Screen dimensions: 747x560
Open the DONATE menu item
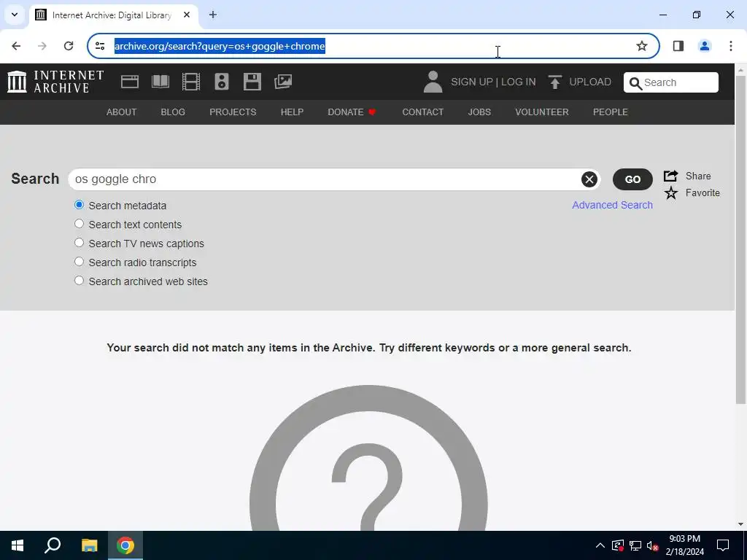click(x=352, y=112)
